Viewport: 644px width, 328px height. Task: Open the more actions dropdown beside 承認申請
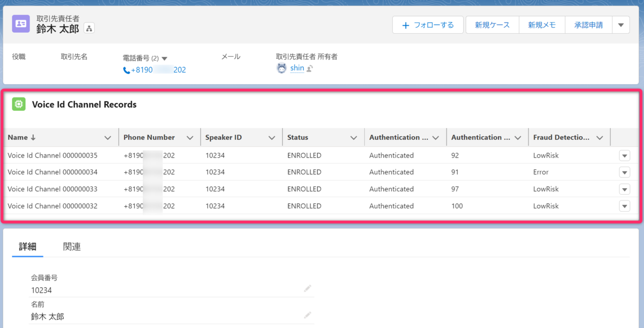621,25
